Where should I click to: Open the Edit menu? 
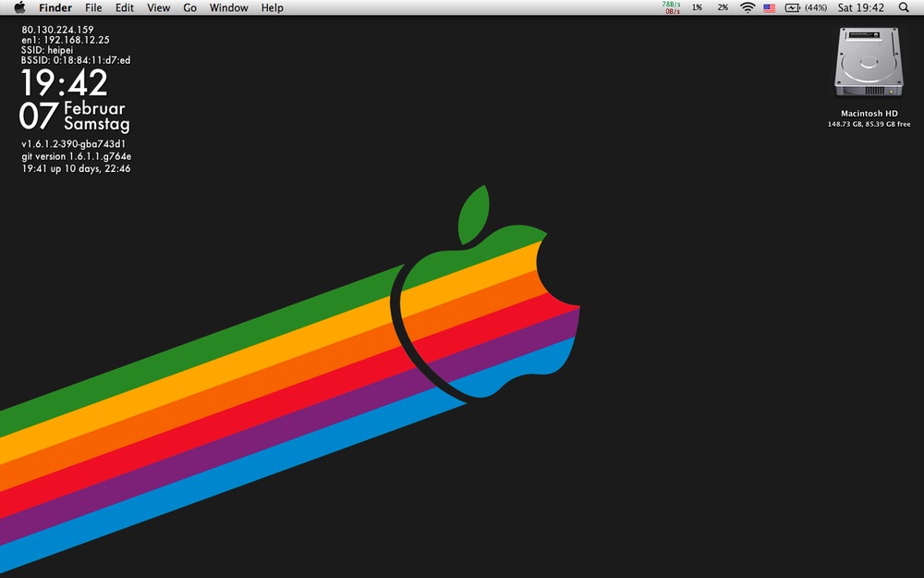125,7
